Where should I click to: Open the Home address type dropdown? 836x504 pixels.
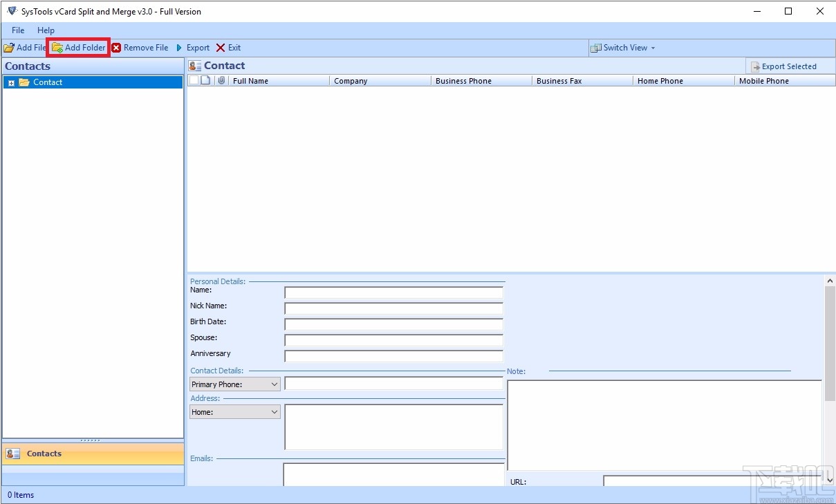[275, 411]
